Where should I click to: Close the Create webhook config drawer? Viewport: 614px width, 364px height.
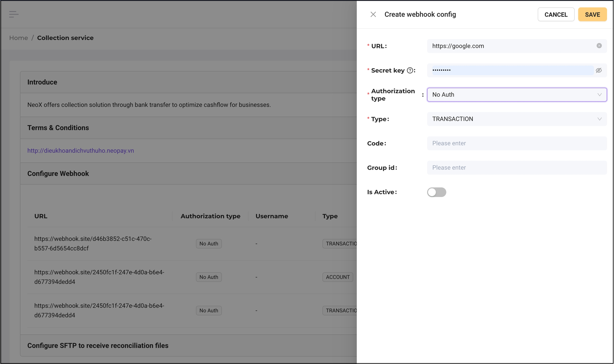[x=373, y=14]
